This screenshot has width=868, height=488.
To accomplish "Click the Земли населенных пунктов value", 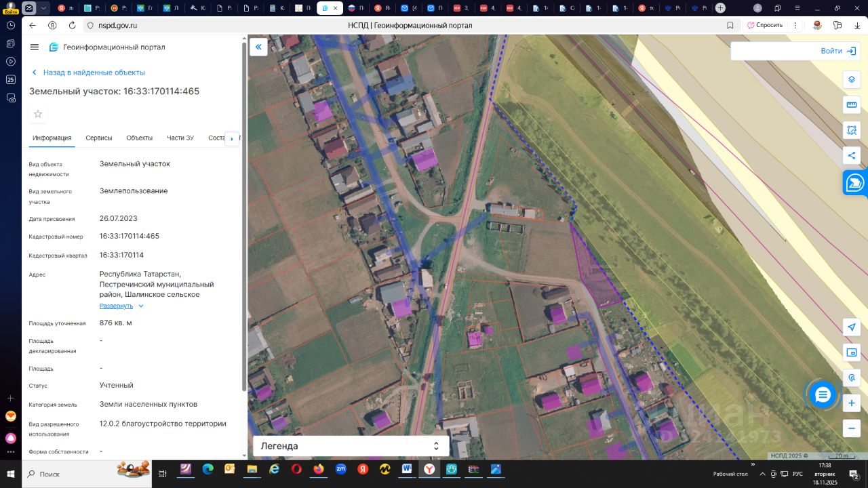I will pos(149,404).
